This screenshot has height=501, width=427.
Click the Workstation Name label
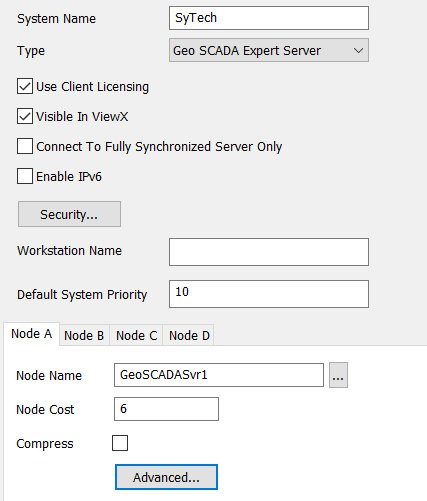click(69, 251)
